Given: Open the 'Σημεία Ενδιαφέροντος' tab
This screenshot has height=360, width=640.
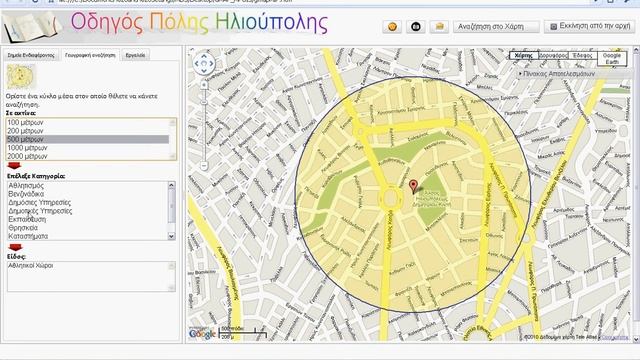Looking at the screenshot, I should coord(31,55).
